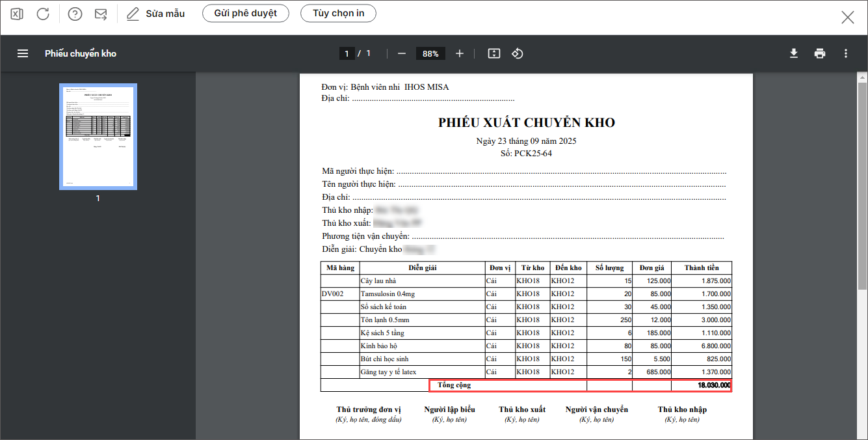Open the help question mark icon

pos(75,14)
